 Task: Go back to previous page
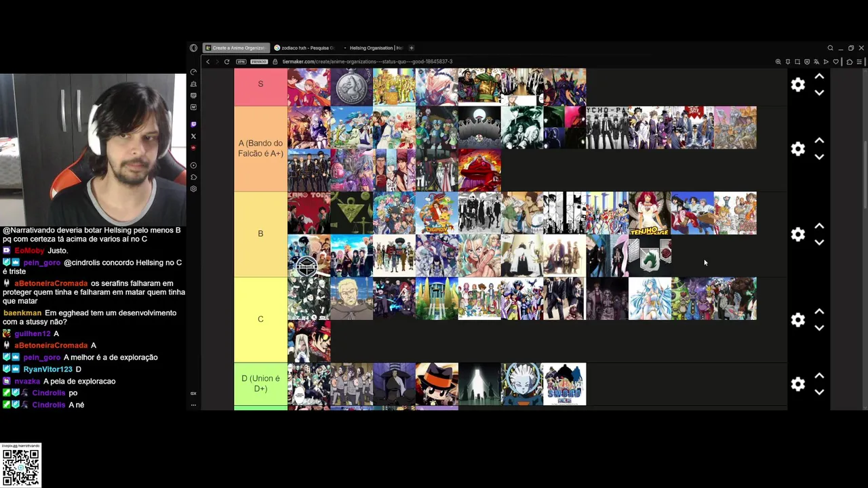tap(208, 62)
